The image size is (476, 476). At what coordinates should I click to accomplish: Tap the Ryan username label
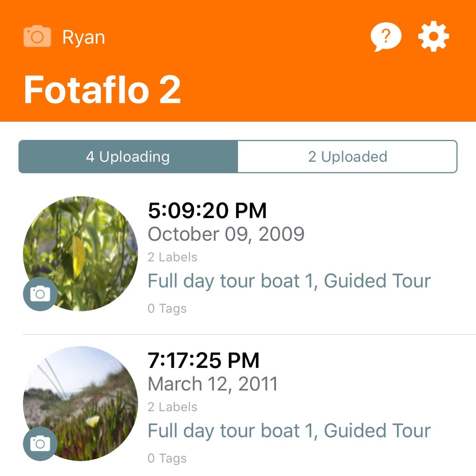click(x=83, y=38)
